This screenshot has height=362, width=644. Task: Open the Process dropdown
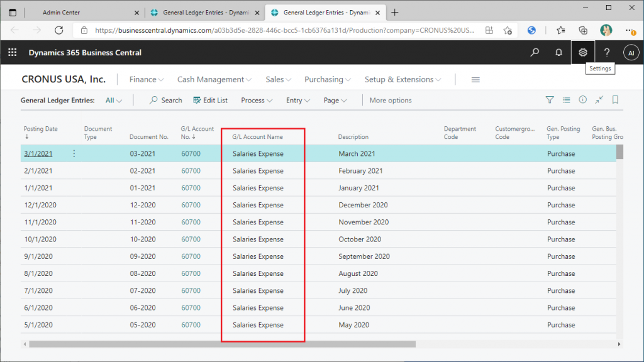tap(257, 100)
